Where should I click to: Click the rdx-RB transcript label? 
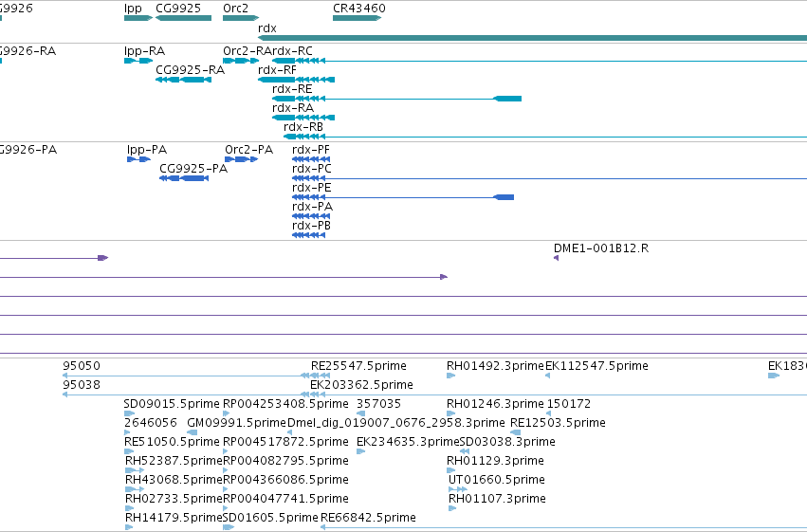pos(303,127)
